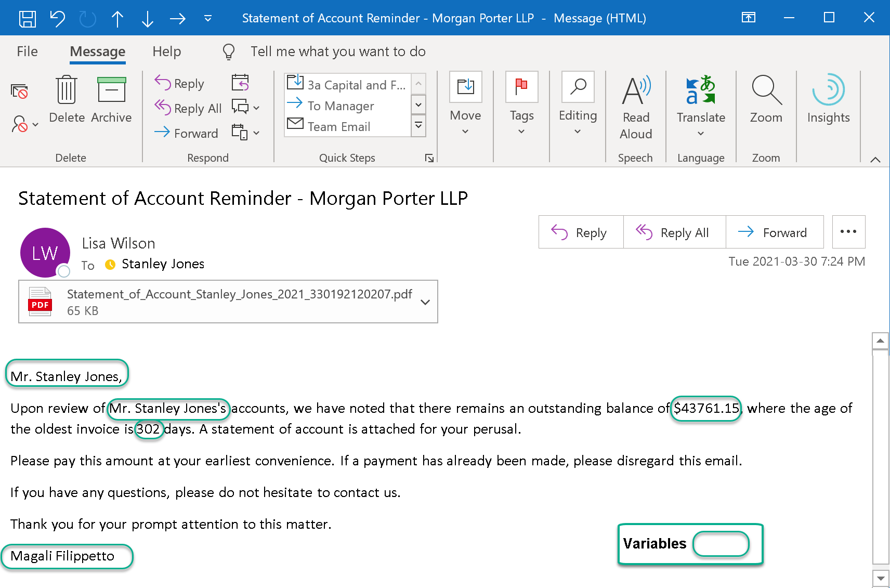Expand the Quick Steps gallery list
890x588 pixels.
coord(418,126)
